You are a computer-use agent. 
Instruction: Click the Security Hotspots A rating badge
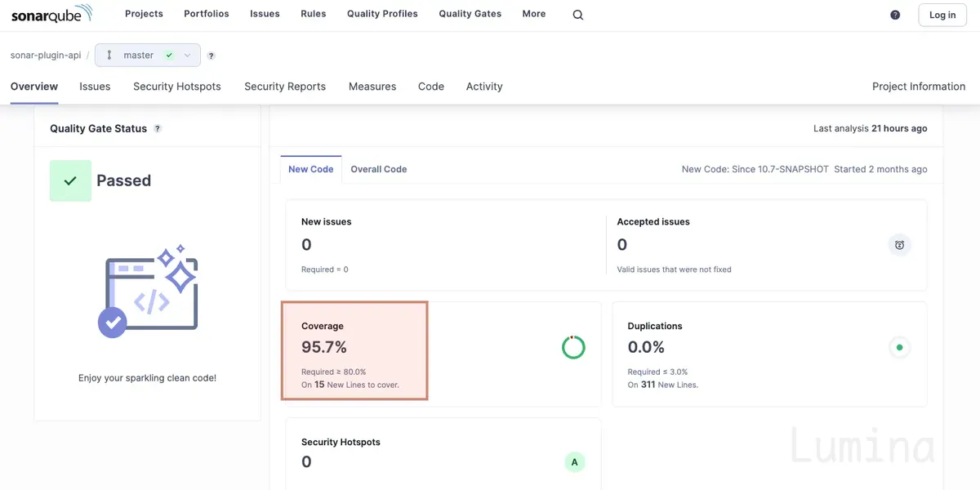574,462
